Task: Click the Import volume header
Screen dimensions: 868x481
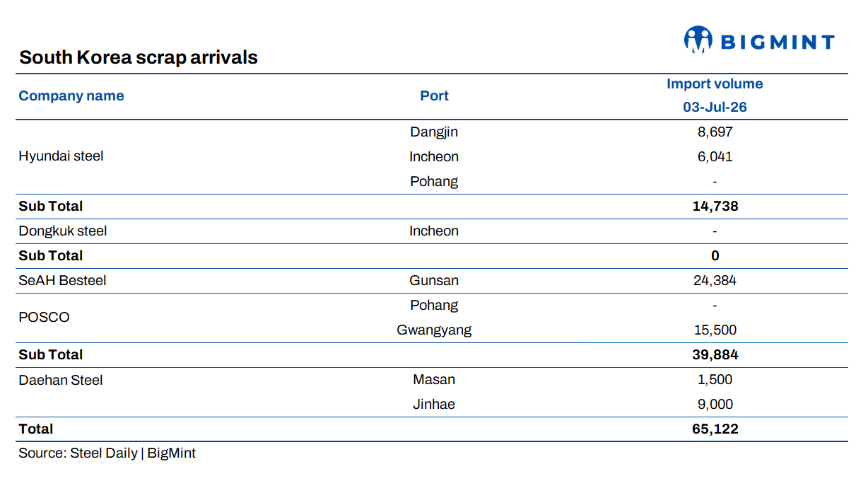Action: pyautogui.click(x=715, y=84)
